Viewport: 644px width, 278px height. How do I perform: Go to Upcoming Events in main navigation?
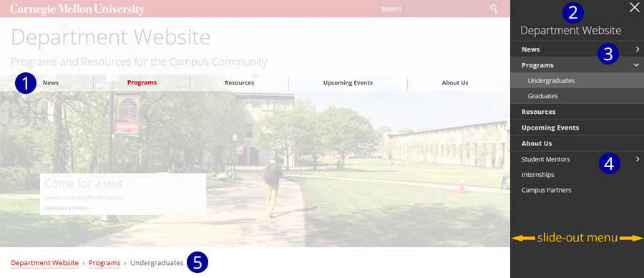point(348,82)
